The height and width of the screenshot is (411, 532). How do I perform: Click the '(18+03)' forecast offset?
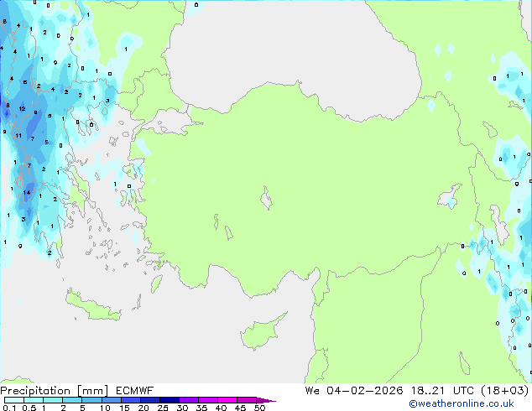pos(505,391)
